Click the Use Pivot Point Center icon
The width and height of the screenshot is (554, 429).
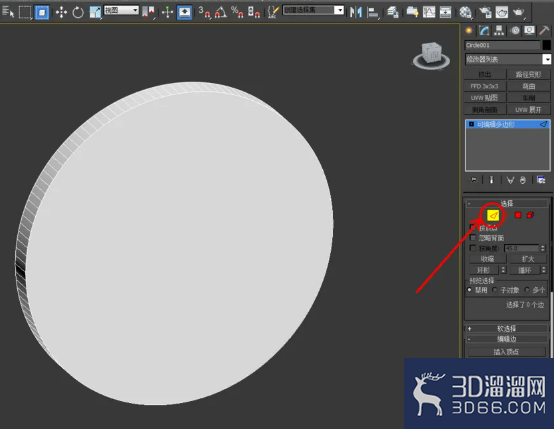pos(148,12)
